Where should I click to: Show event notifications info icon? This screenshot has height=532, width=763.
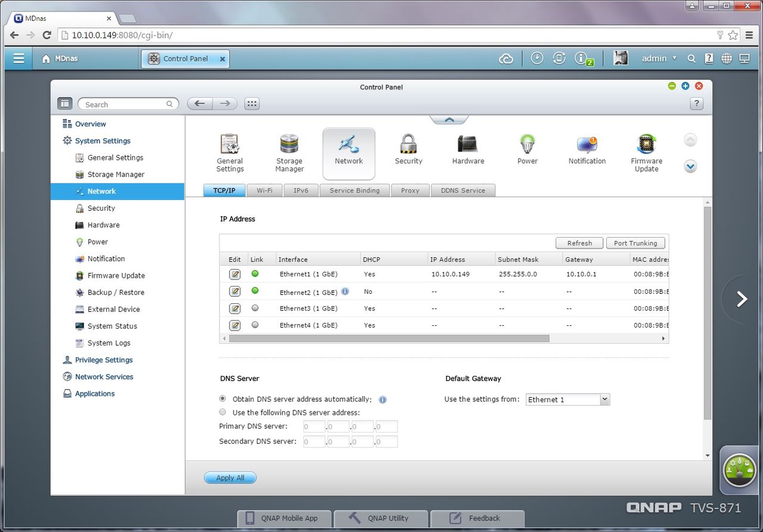pos(582,58)
